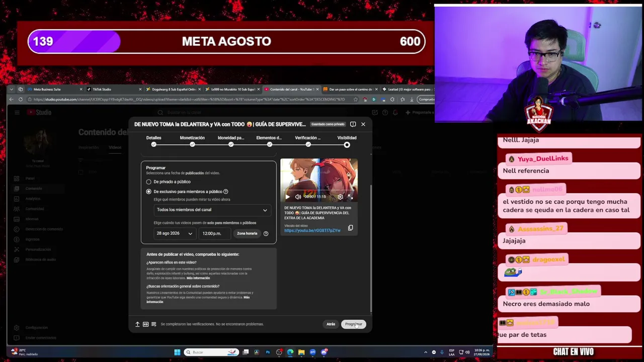This screenshot has height=362, width=644.
Task: Close the video upload dialog
Action: point(363,124)
